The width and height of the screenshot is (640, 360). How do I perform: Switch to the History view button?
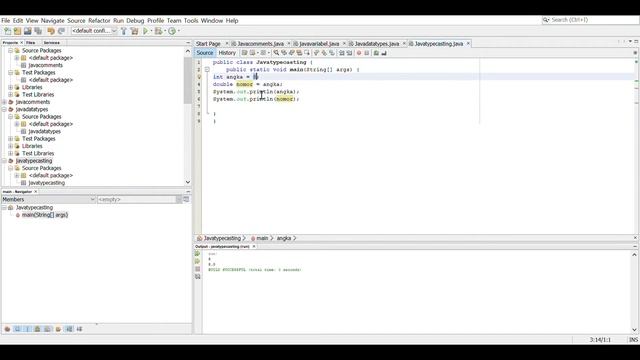point(227,53)
